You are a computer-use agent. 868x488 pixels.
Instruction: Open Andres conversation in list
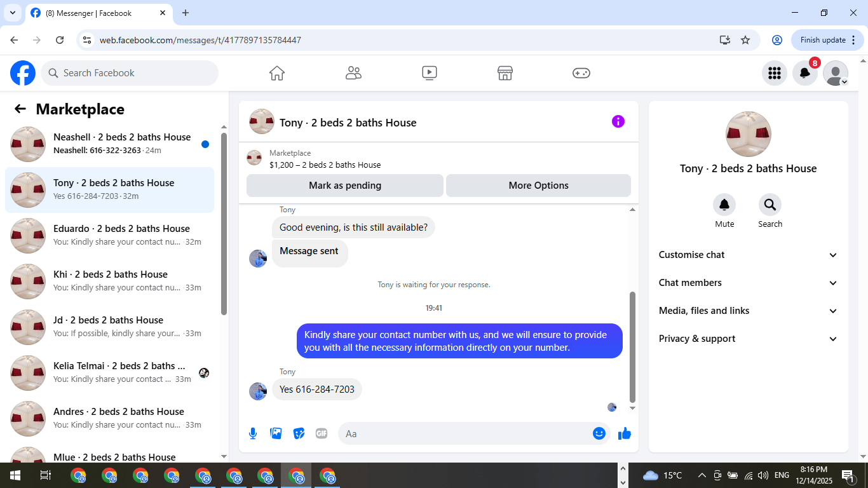point(109,419)
